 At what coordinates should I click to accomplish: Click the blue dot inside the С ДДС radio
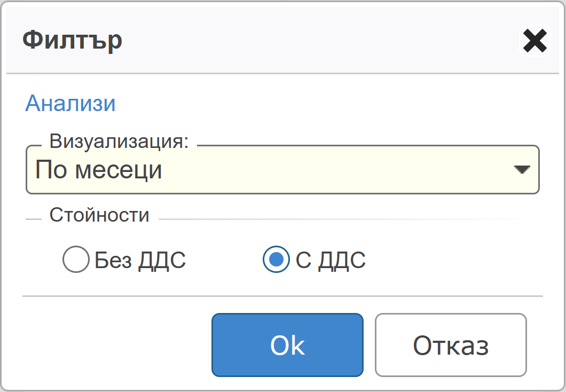[276, 261]
